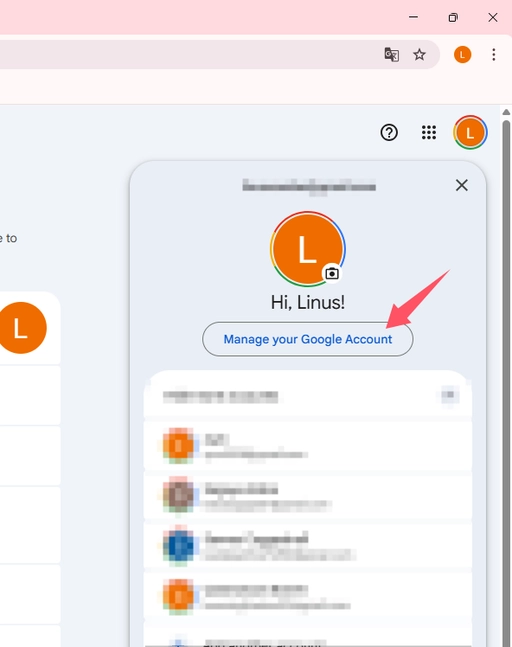Open the Chrome three-dot menu
Image resolution: width=512 pixels, height=647 pixels.
[493, 54]
